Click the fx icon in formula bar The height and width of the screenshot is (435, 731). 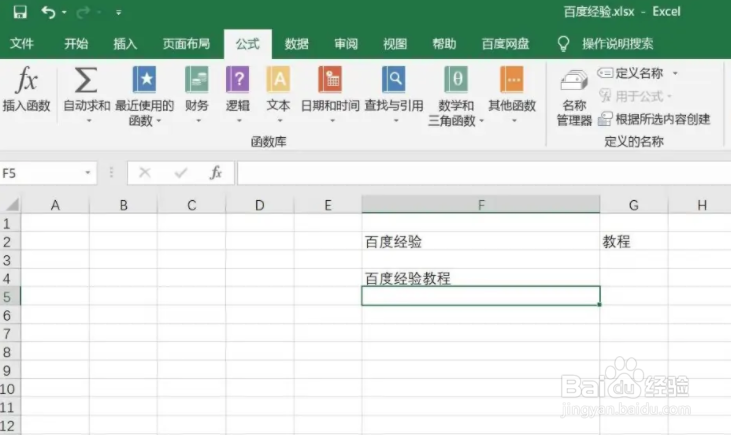(x=215, y=173)
